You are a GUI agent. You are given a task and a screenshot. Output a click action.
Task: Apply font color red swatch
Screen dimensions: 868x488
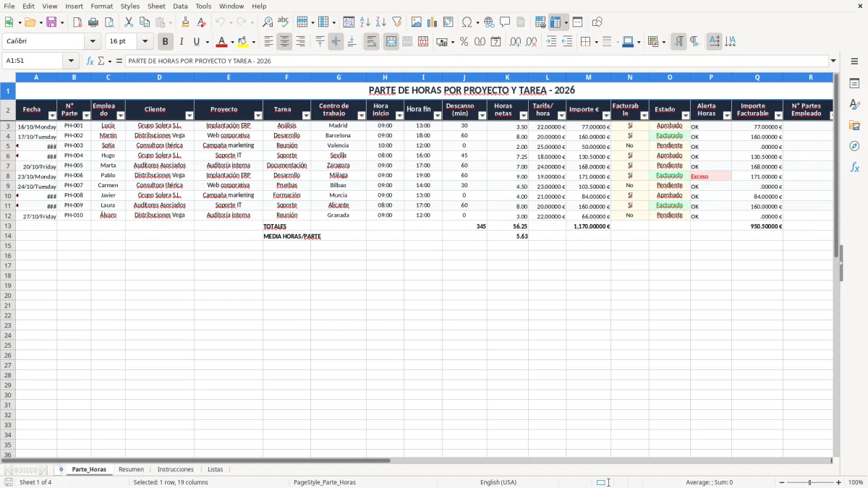coord(222,42)
